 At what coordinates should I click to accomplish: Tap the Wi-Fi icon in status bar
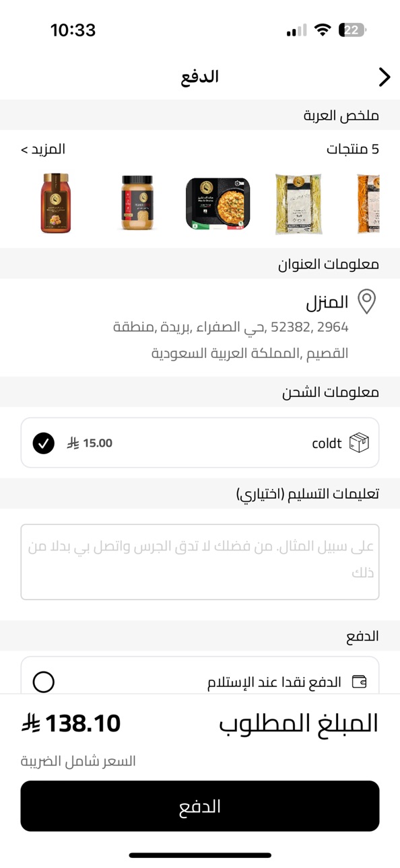[x=323, y=30]
